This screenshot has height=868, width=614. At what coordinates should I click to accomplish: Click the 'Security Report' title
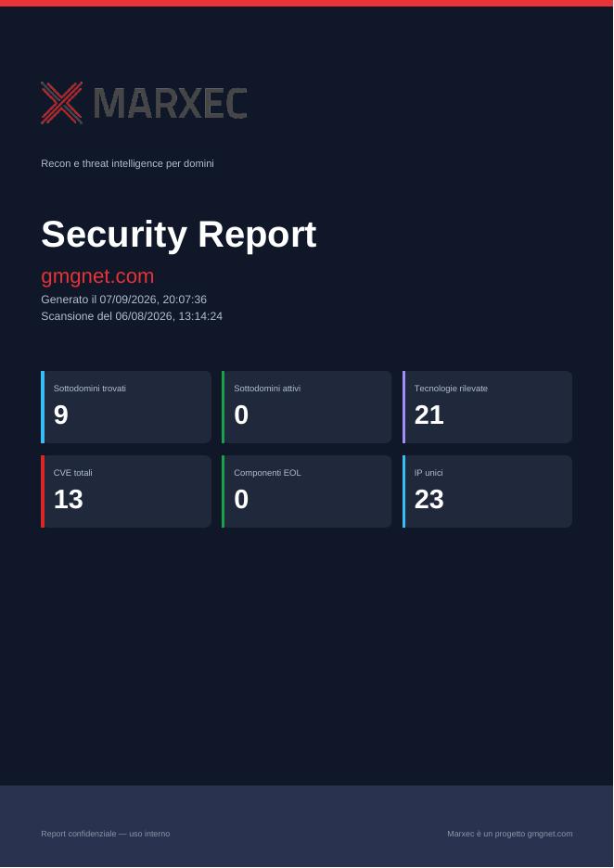tap(179, 235)
